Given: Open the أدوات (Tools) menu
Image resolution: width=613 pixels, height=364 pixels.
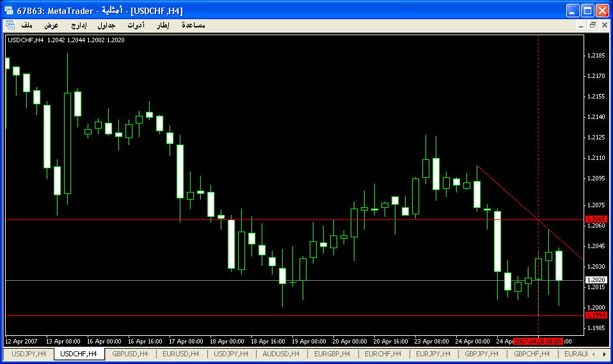Looking at the screenshot, I should [x=136, y=26].
